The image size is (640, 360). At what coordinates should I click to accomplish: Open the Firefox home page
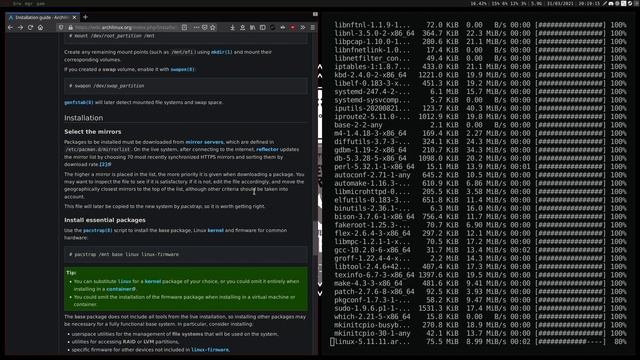tap(40, 27)
